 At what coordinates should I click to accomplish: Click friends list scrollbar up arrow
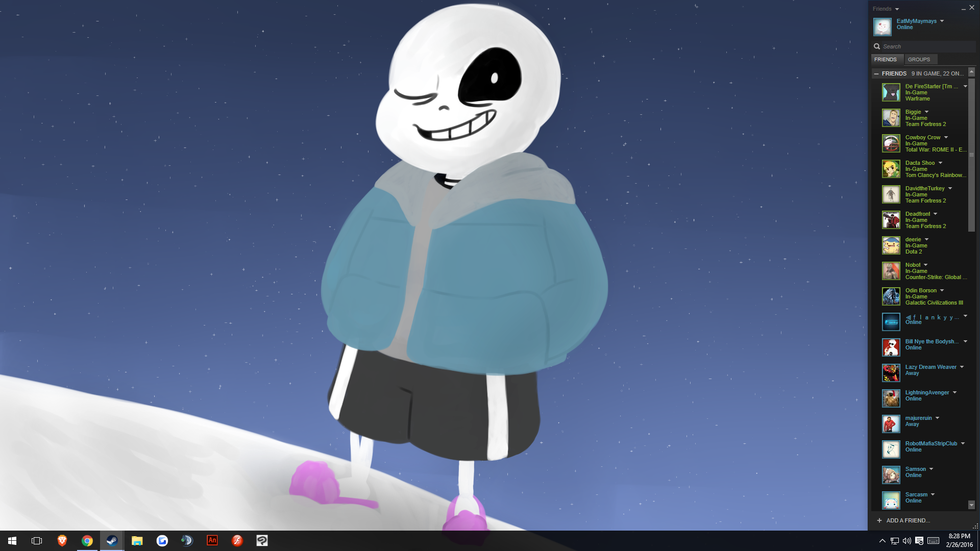tap(971, 72)
